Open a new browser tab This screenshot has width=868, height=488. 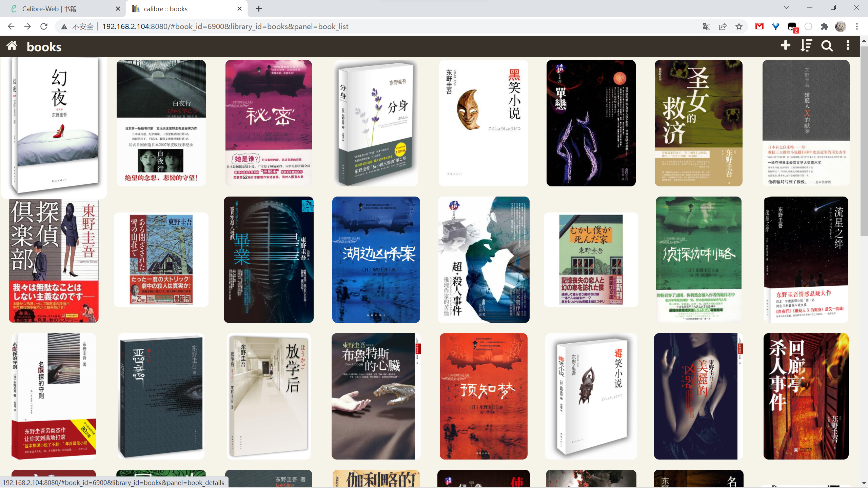(x=259, y=9)
